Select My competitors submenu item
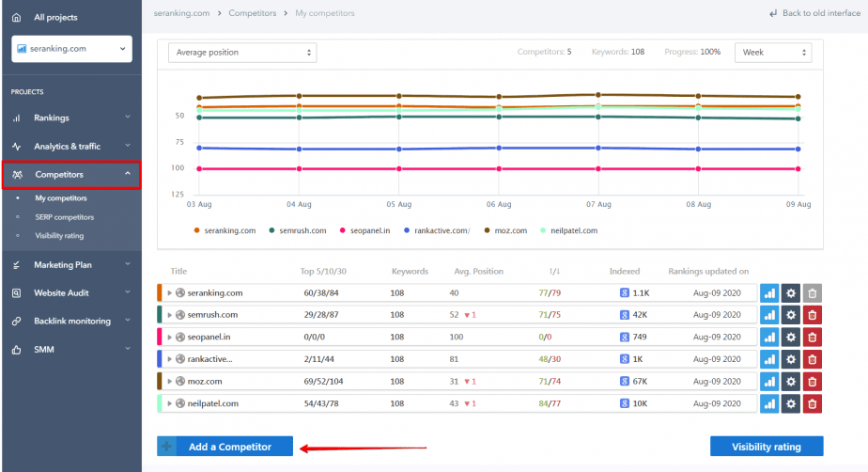The image size is (868, 472). pos(61,198)
